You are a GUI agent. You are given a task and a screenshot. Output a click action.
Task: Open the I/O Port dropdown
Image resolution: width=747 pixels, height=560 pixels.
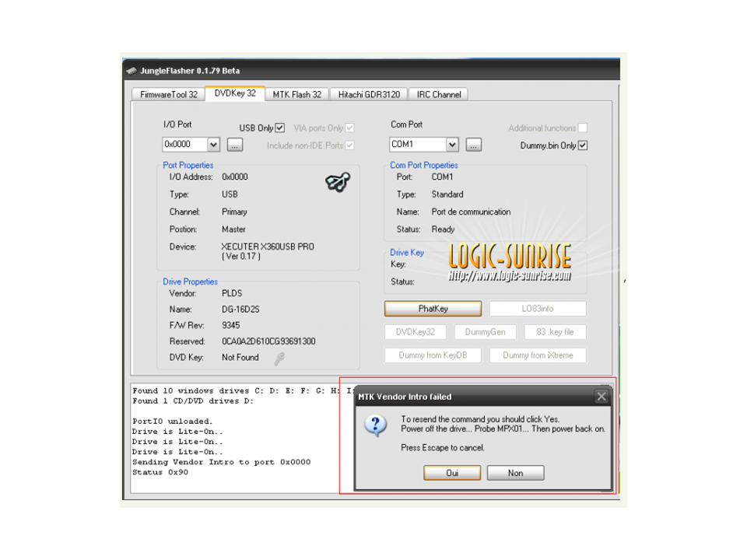point(213,145)
